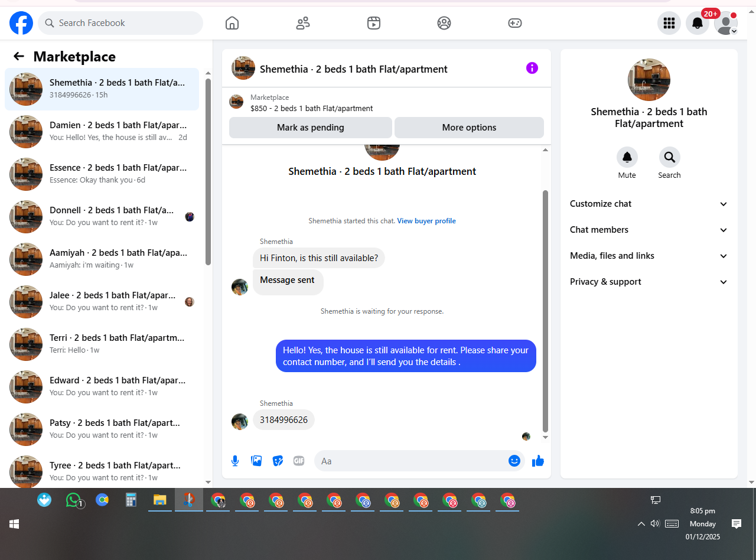Open the notifications bell with 20+ badge
Screen dimensions: 756x560
[x=698, y=23]
